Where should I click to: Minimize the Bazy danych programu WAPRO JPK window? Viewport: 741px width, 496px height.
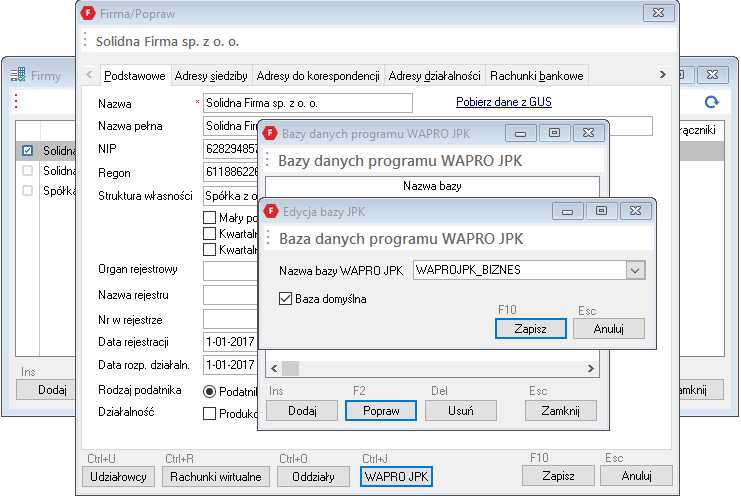[520, 133]
